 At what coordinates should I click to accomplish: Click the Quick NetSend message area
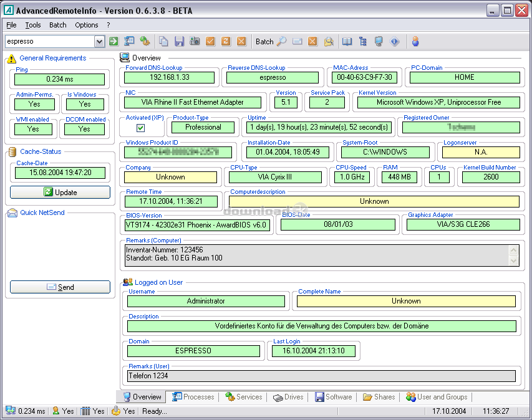pos(60,248)
